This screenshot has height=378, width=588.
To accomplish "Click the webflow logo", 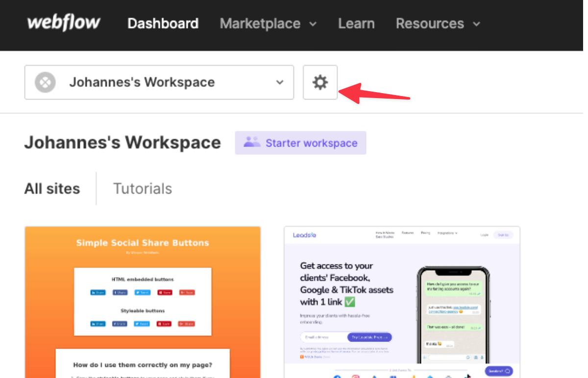I will pyautogui.click(x=63, y=23).
